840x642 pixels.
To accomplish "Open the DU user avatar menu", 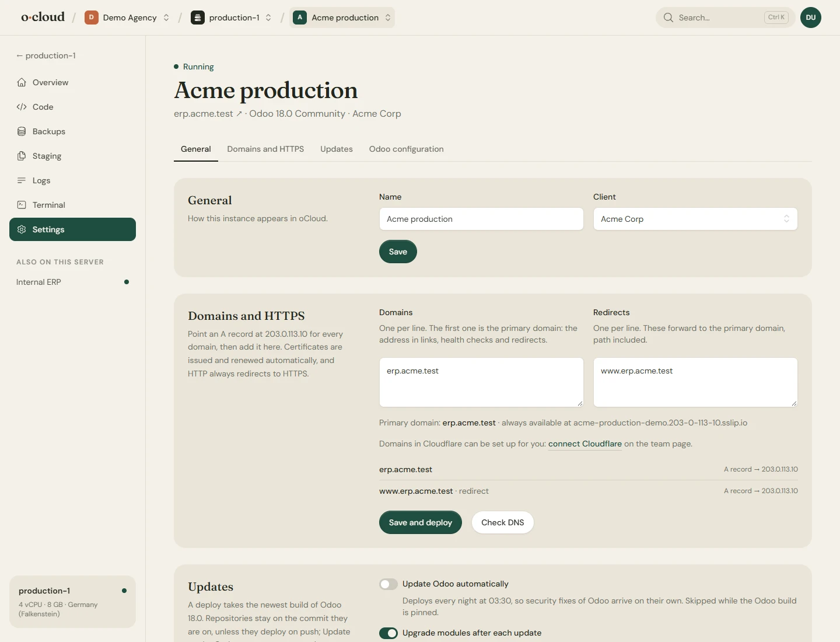I will [x=811, y=18].
